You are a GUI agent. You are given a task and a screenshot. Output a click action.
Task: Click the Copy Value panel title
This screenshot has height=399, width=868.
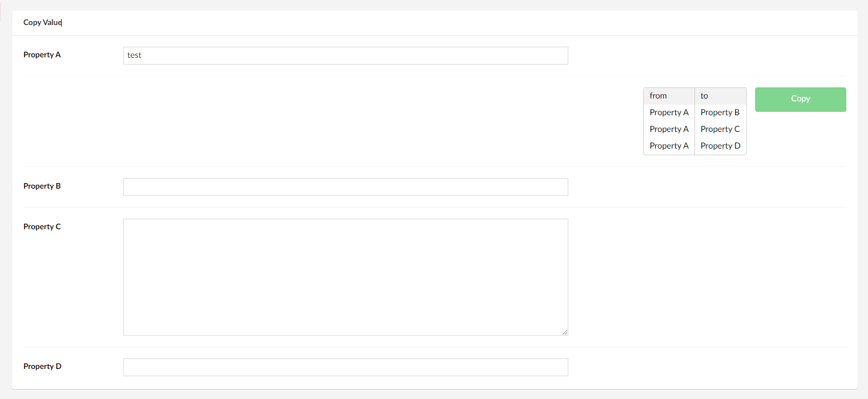pos(42,23)
